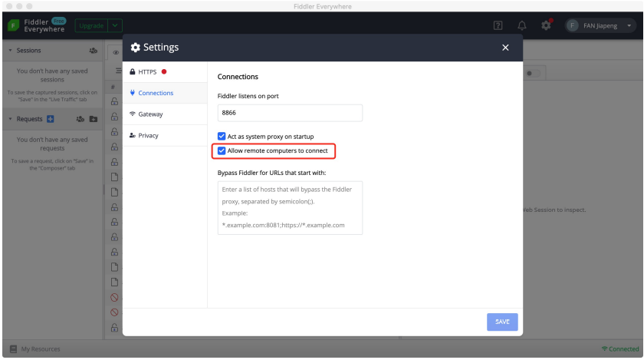
Task: Collapse the Requests section triangle
Action: 8,120
